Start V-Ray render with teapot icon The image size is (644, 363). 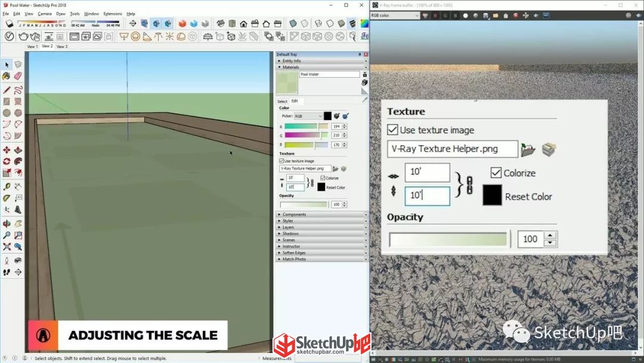pos(23,36)
